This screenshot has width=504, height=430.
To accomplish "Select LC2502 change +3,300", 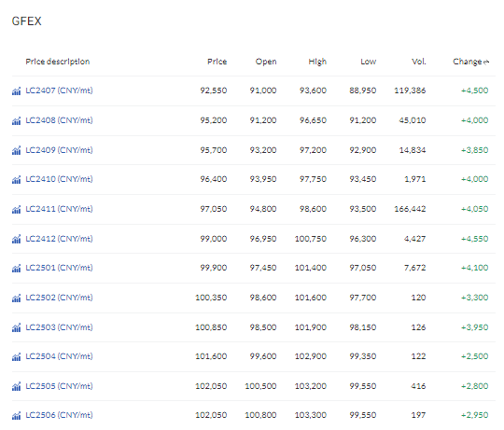I will [x=474, y=298].
